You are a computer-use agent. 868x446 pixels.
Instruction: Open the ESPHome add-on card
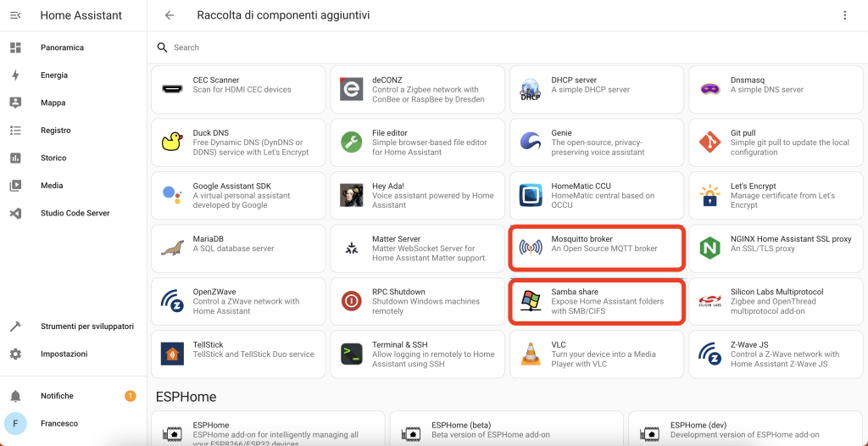click(x=267, y=429)
